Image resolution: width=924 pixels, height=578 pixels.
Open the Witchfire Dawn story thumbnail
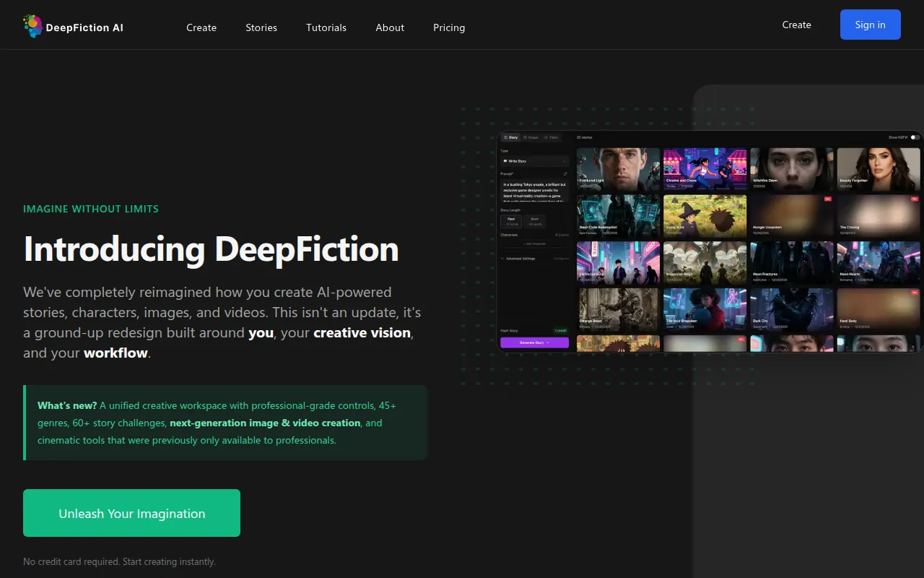pyautogui.click(x=792, y=169)
